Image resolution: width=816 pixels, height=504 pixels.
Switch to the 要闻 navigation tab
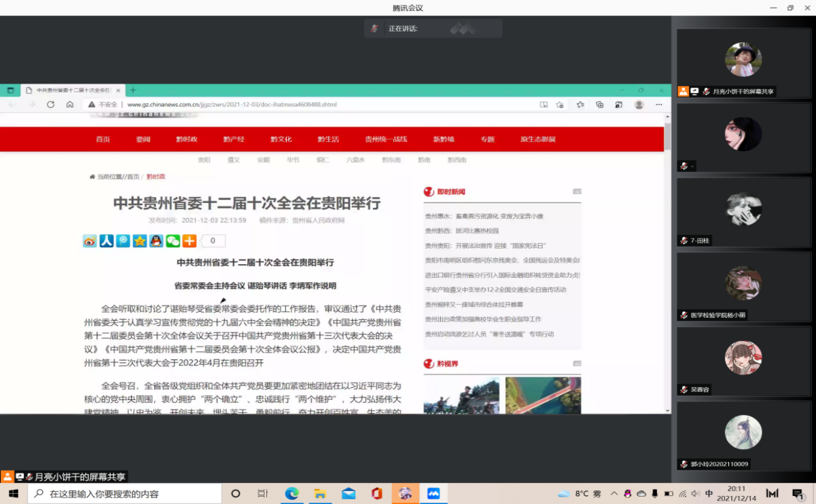tap(143, 139)
